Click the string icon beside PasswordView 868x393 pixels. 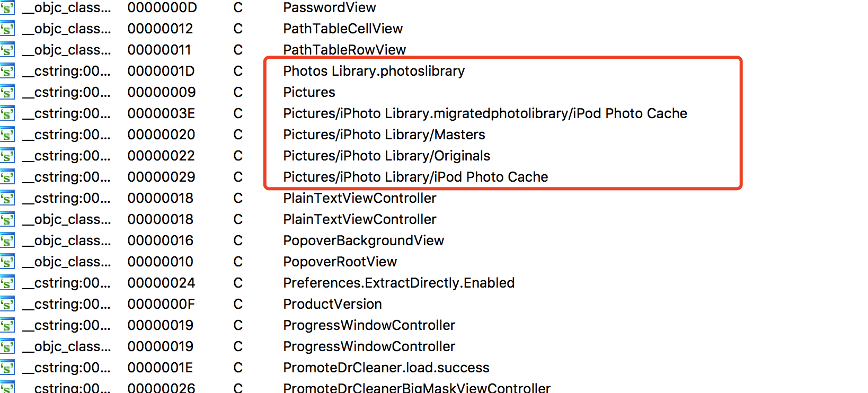pyautogui.click(x=7, y=8)
